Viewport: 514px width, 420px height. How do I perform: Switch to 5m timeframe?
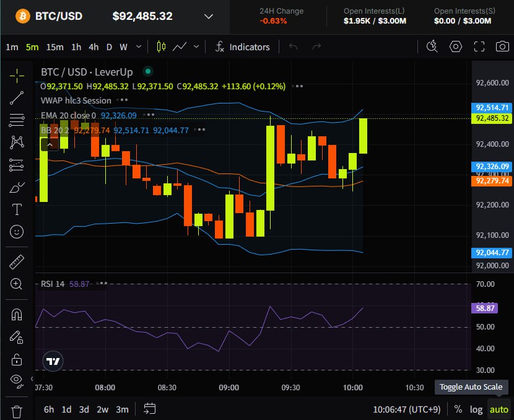click(x=32, y=47)
